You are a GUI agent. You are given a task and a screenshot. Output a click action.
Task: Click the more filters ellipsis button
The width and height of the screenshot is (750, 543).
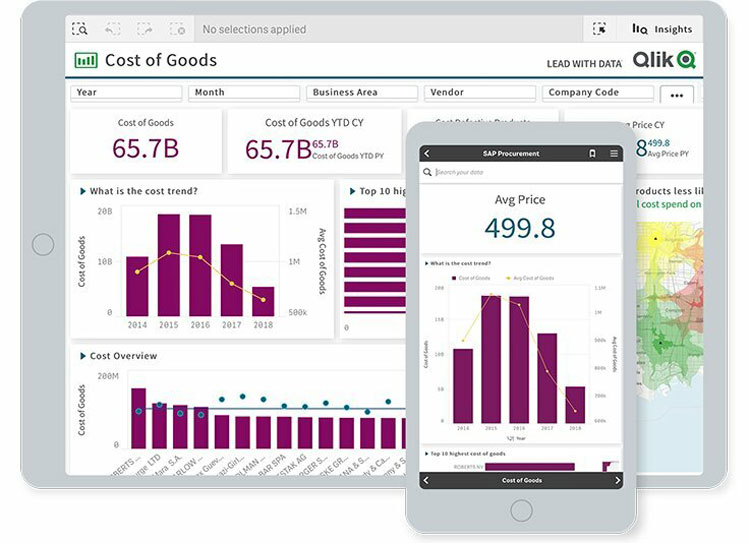677,95
